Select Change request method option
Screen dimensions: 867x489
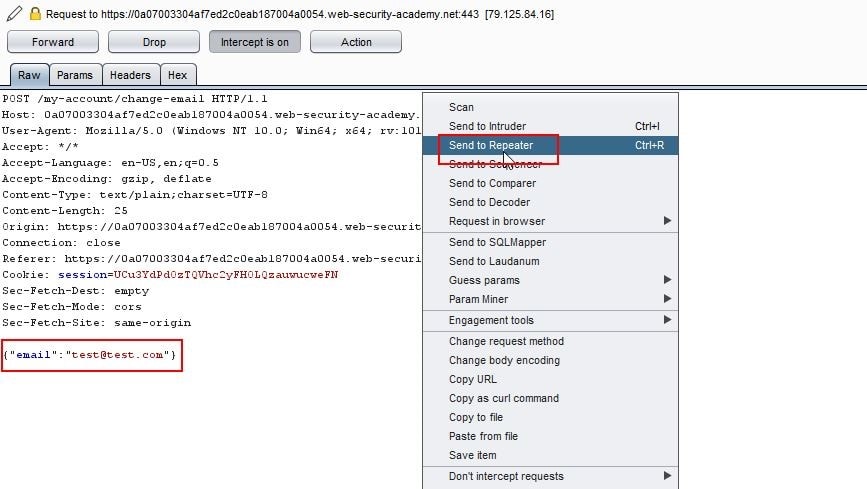click(x=506, y=341)
